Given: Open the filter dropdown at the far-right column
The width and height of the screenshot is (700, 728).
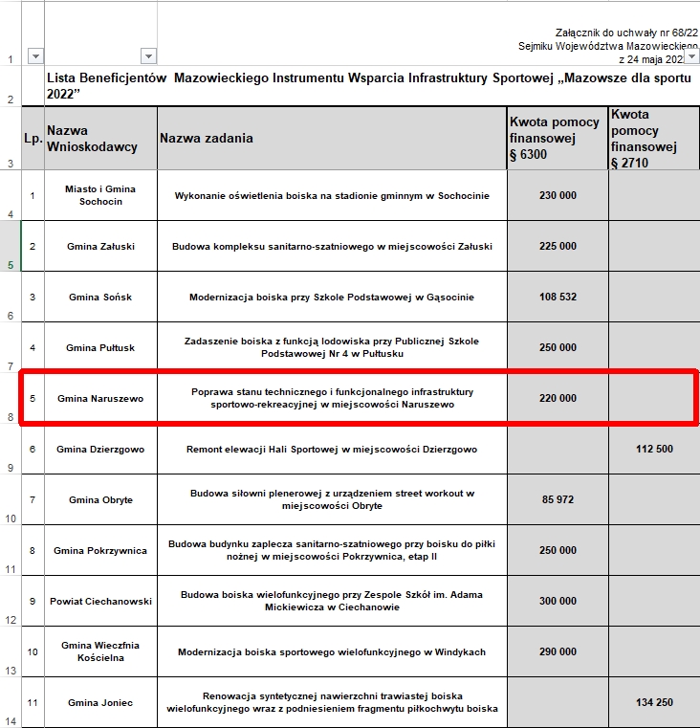Looking at the screenshot, I should 691,56.
